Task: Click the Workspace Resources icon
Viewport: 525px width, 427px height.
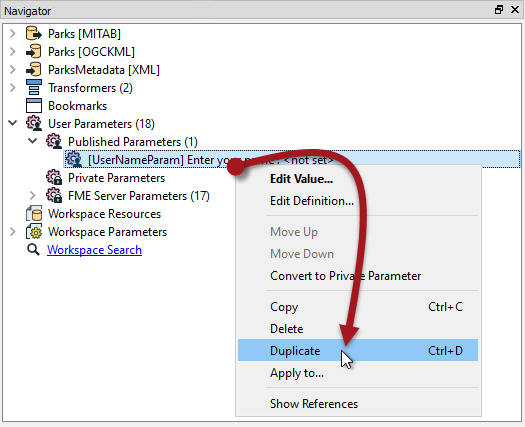Action: click(34, 214)
